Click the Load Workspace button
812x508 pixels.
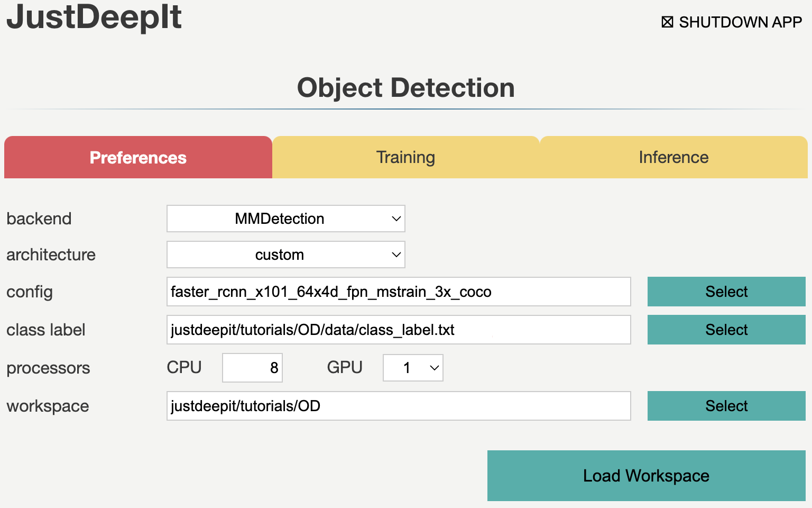pyautogui.click(x=647, y=476)
